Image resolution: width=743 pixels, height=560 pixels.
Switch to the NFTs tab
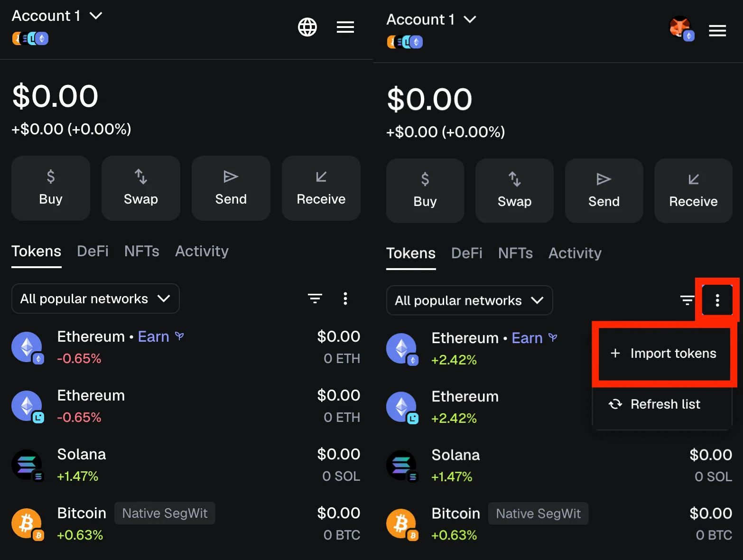coord(141,251)
